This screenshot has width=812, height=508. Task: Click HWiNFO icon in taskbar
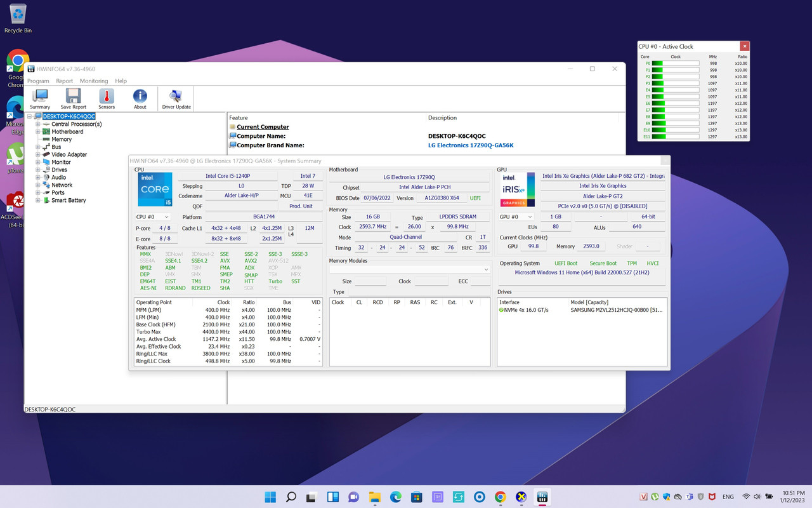coord(542,497)
